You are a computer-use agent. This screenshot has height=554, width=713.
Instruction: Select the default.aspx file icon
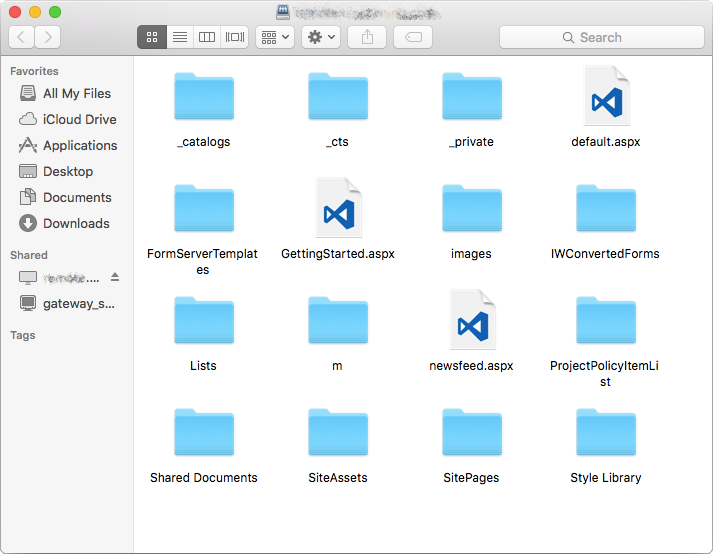pyautogui.click(x=606, y=98)
